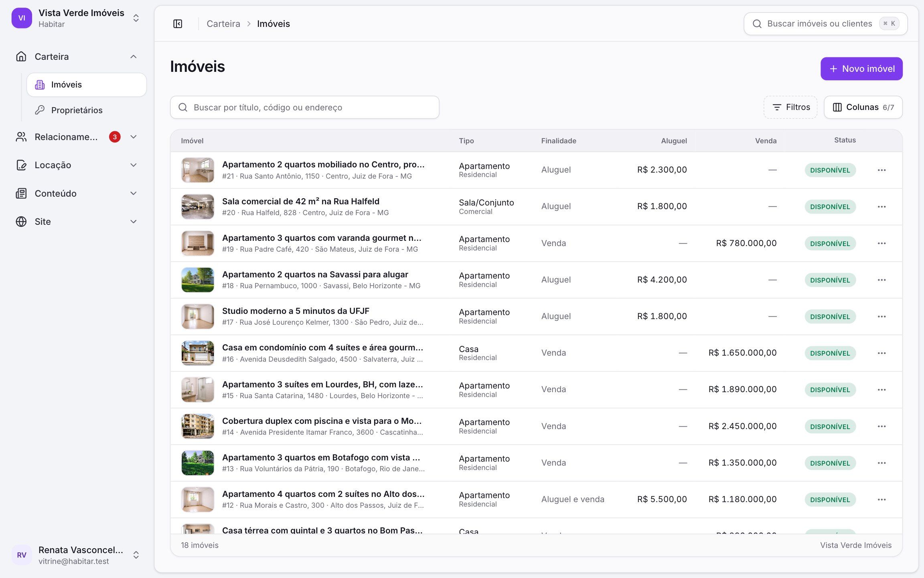This screenshot has height=578, width=924.
Task: Click thumbnail of Sala comercial Halfeld
Action: (198, 207)
